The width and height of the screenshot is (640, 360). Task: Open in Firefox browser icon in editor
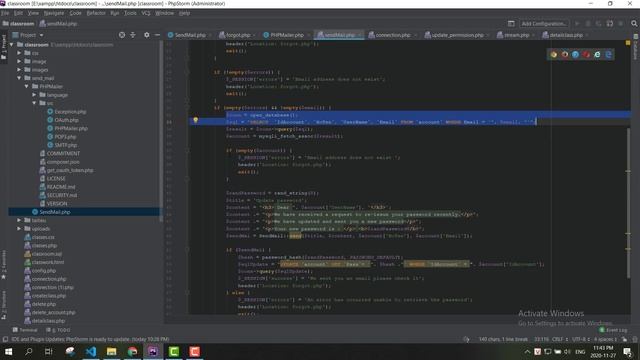pos(564,54)
